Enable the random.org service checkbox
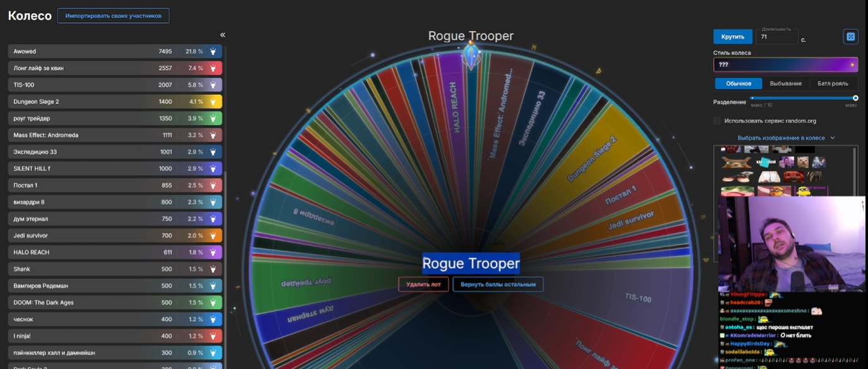 717,121
